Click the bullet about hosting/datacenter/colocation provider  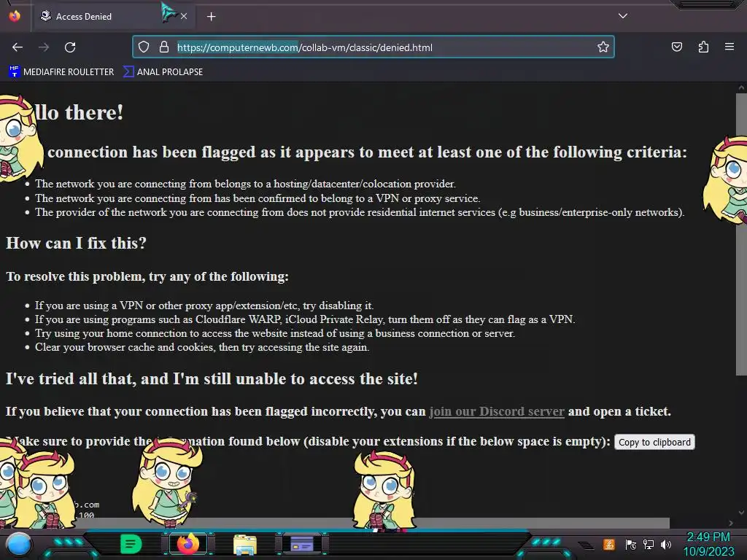(245, 184)
